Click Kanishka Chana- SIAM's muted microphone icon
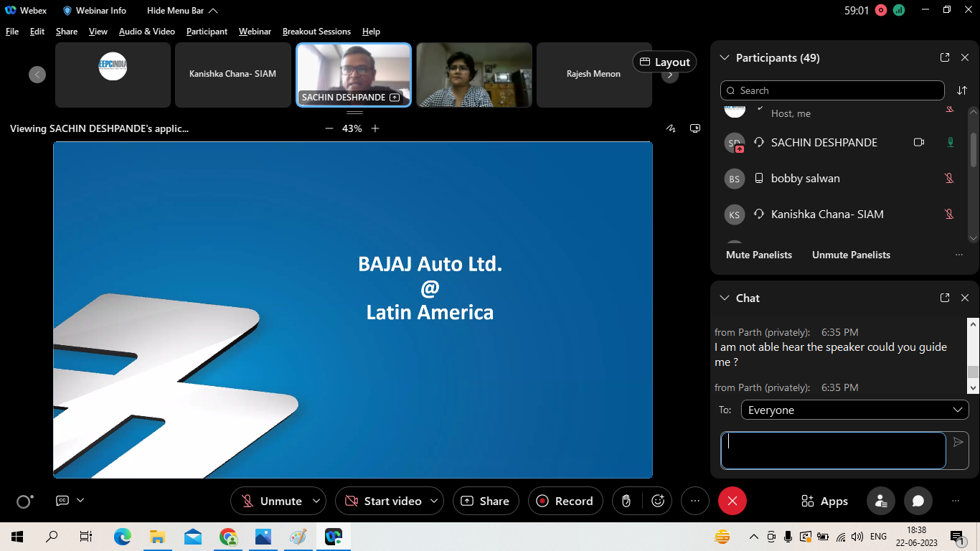Viewport: 980px width, 551px height. point(949,214)
